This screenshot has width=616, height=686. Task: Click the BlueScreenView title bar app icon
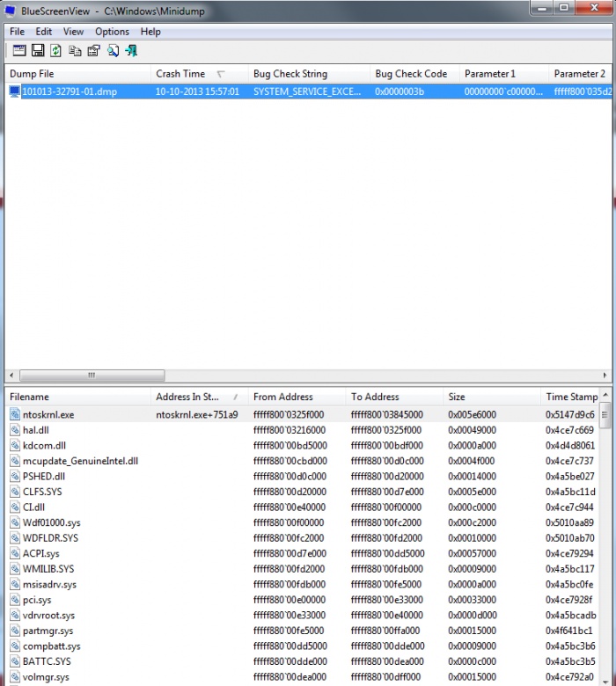[11, 11]
